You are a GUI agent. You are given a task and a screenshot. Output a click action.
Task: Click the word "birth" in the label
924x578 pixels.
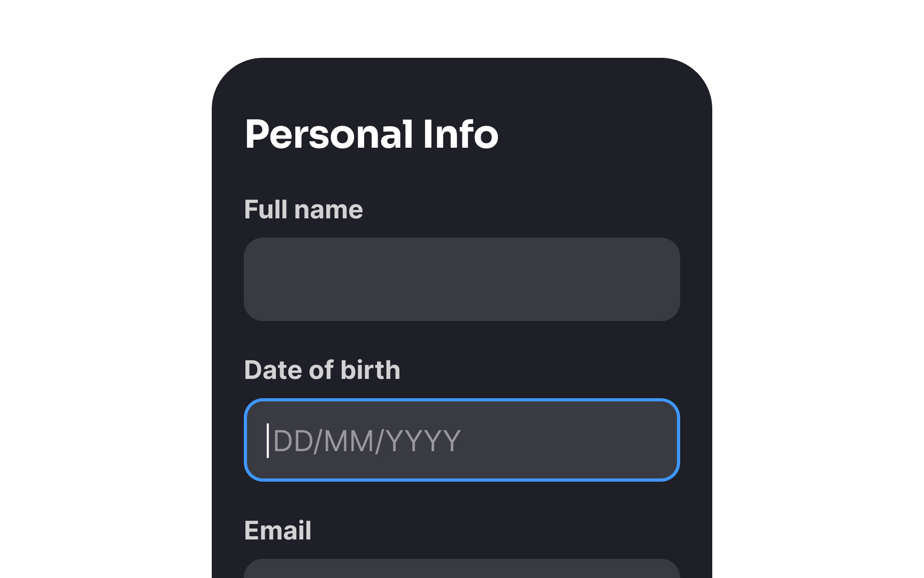(370, 370)
